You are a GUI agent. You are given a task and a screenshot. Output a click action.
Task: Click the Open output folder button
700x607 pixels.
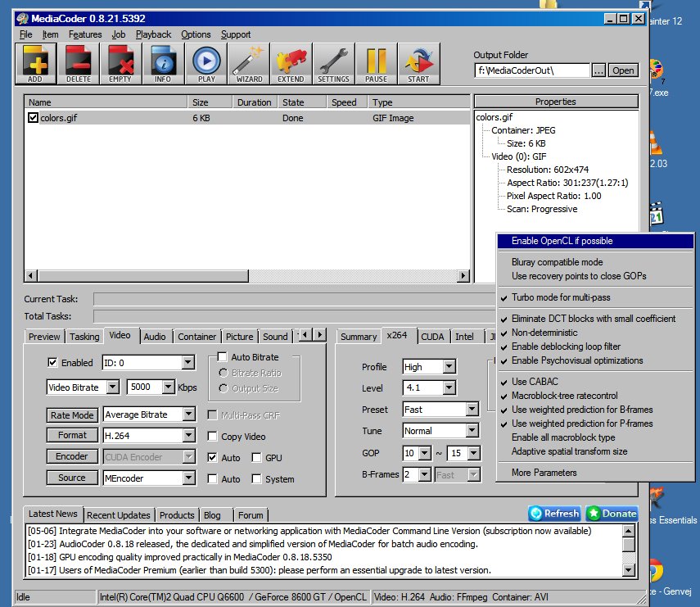(623, 70)
